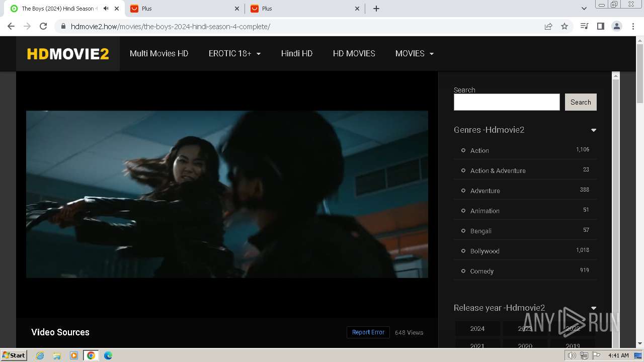Open the share page icon
Image resolution: width=644 pixels, height=362 pixels.
548,26
